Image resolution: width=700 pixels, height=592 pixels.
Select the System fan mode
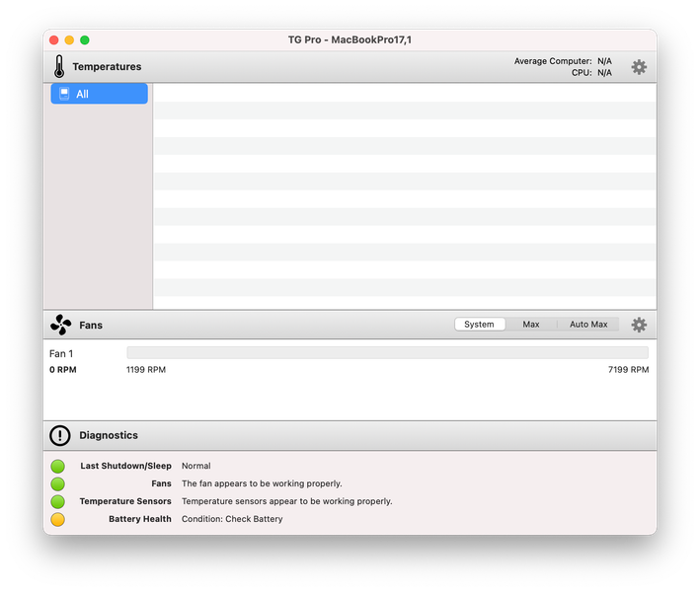click(x=480, y=325)
